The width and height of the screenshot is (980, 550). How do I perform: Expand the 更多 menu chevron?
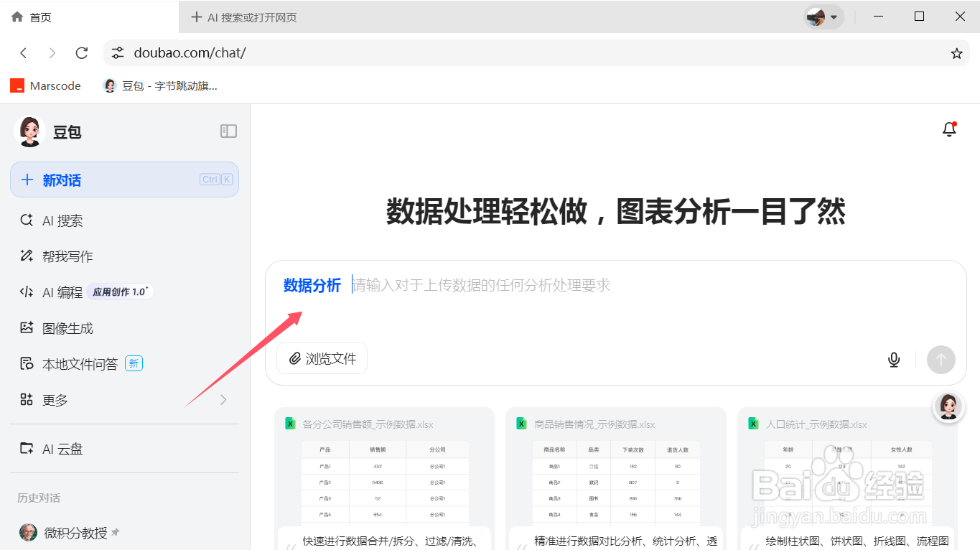[223, 400]
